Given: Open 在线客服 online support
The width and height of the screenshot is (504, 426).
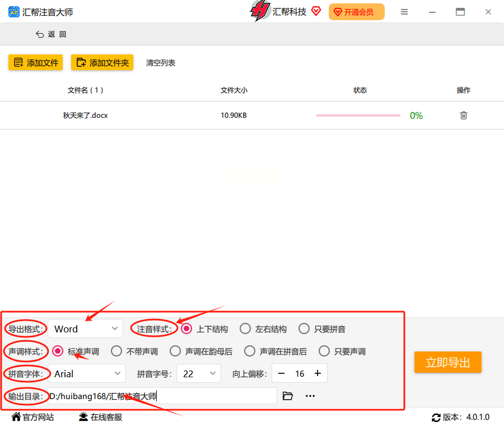Looking at the screenshot, I should click(x=101, y=417).
